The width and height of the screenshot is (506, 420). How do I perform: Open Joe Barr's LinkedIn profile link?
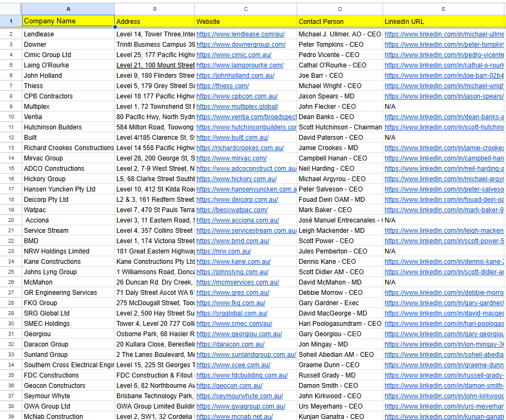[444, 76]
